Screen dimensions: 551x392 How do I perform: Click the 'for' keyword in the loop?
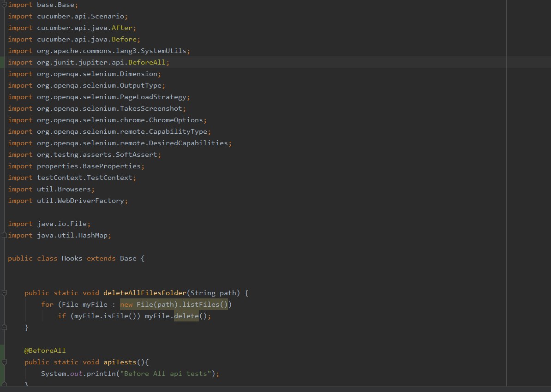[48, 304]
